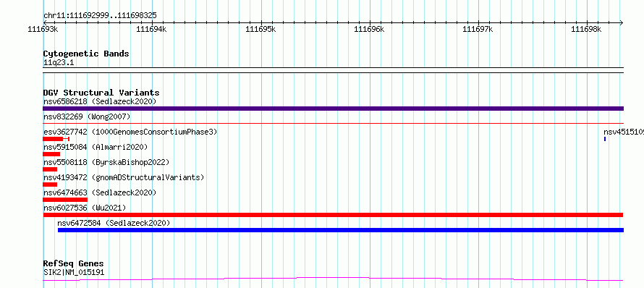
Task: Click the 11q23.1 cytogenetic band glyph
Action: pyautogui.click(x=333, y=70)
